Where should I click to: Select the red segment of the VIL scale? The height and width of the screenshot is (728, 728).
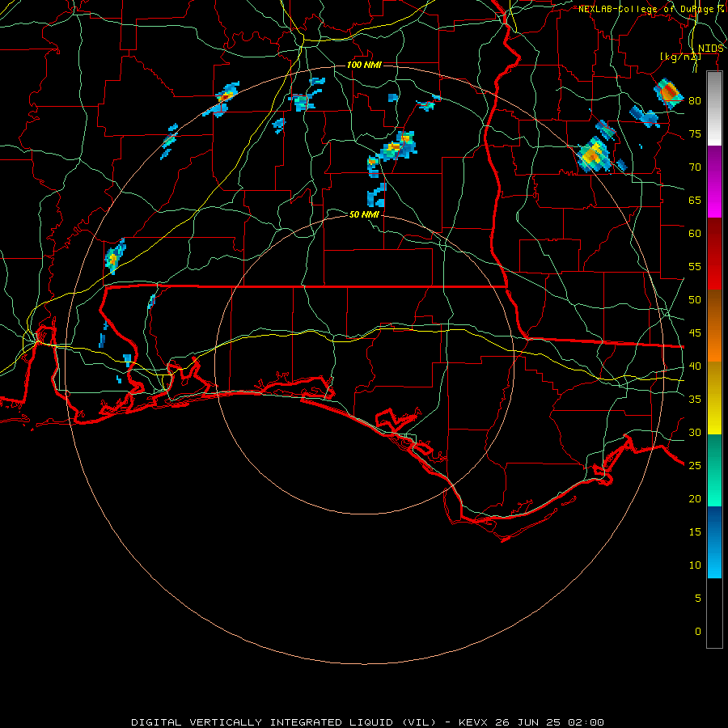(714, 254)
